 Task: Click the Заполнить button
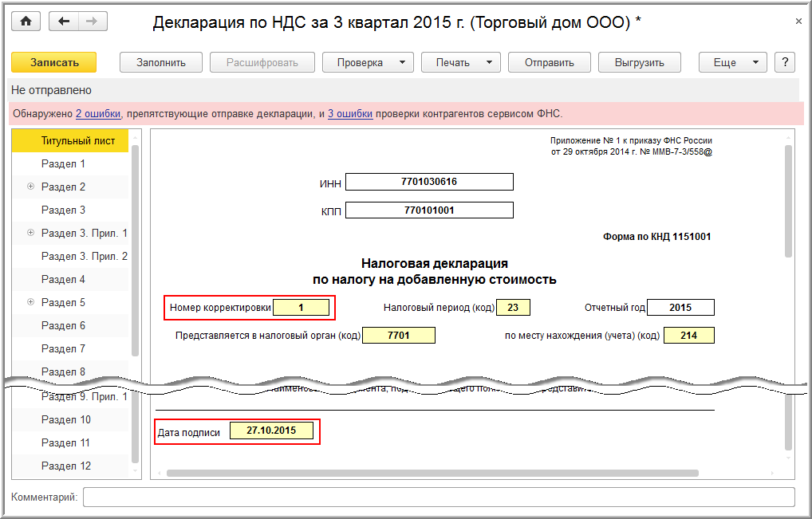tap(161, 63)
